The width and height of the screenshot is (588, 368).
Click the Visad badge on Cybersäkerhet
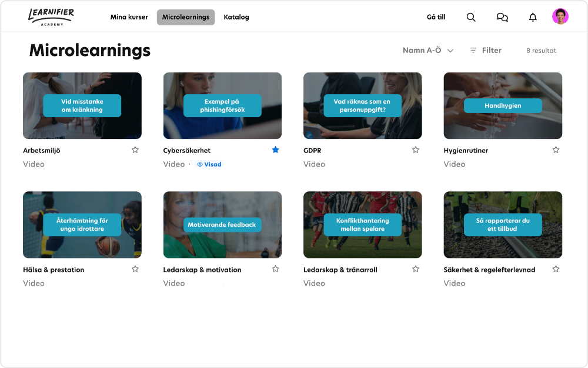[x=209, y=164]
